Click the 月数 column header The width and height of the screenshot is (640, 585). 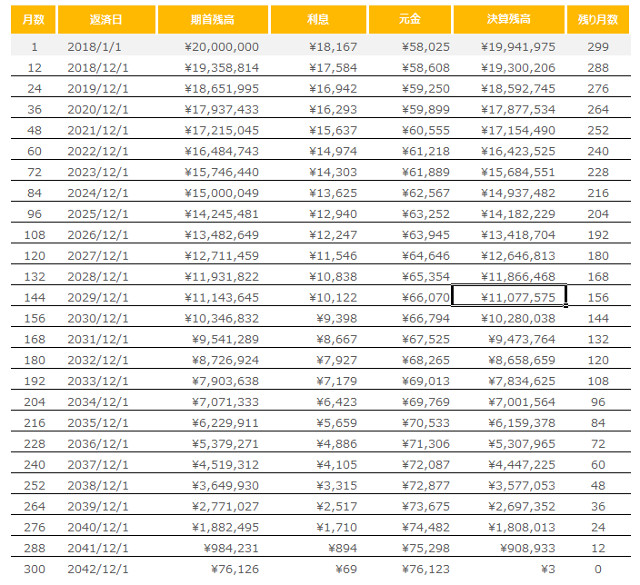pyautogui.click(x=34, y=20)
